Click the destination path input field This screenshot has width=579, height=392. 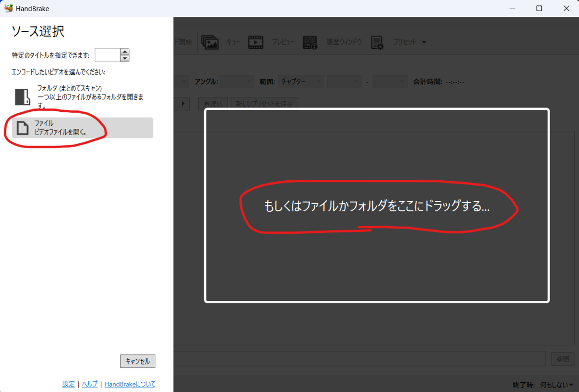pyautogui.click(x=359, y=359)
